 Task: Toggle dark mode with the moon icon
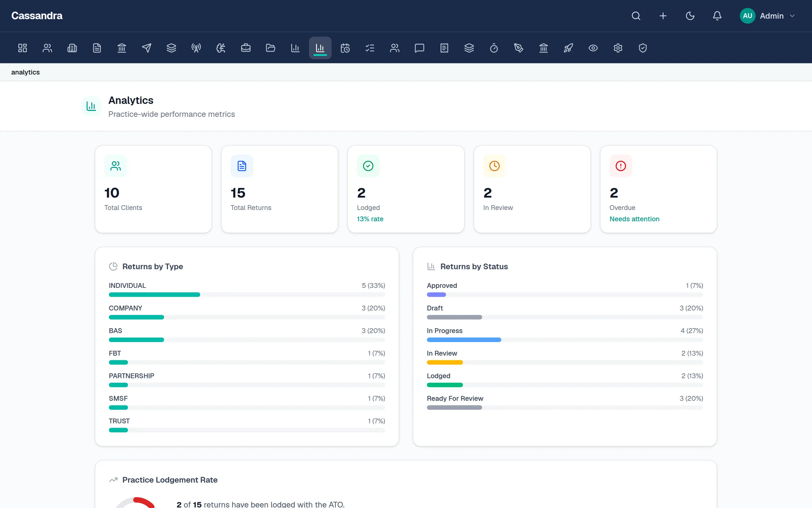(690, 16)
